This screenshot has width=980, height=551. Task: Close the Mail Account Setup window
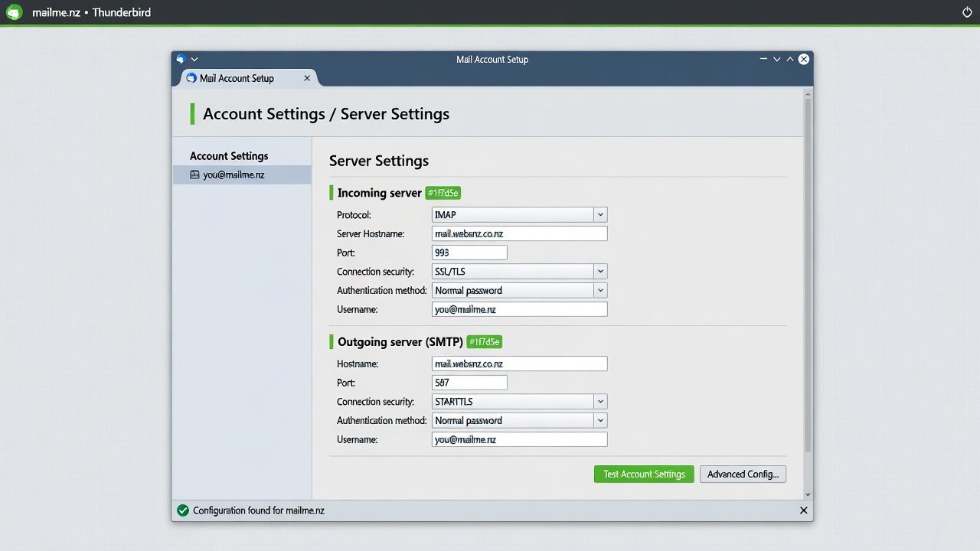(x=803, y=59)
